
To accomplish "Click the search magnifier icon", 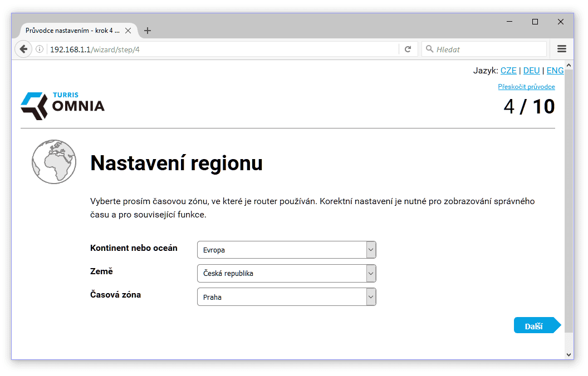I will click(x=430, y=49).
